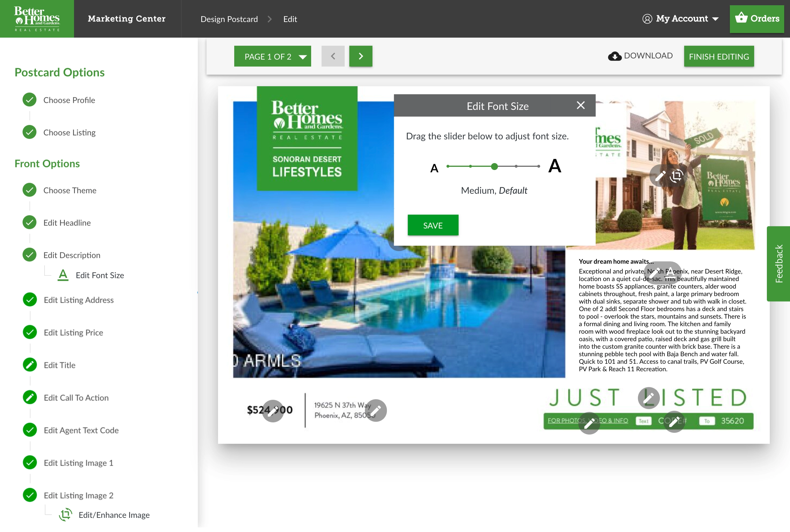The height and width of the screenshot is (532, 790).
Task: Click next page navigation arrow
Action: [x=361, y=56]
